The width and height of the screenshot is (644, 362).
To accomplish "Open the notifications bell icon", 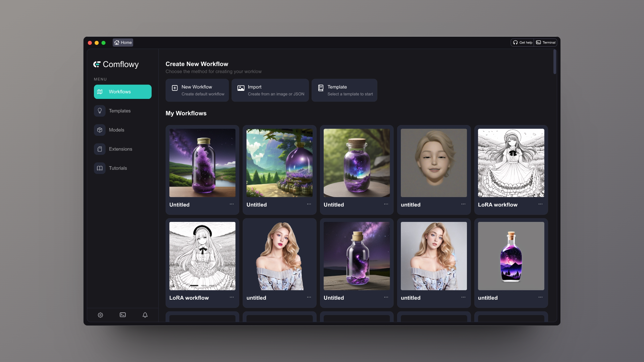I will [145, 315].
